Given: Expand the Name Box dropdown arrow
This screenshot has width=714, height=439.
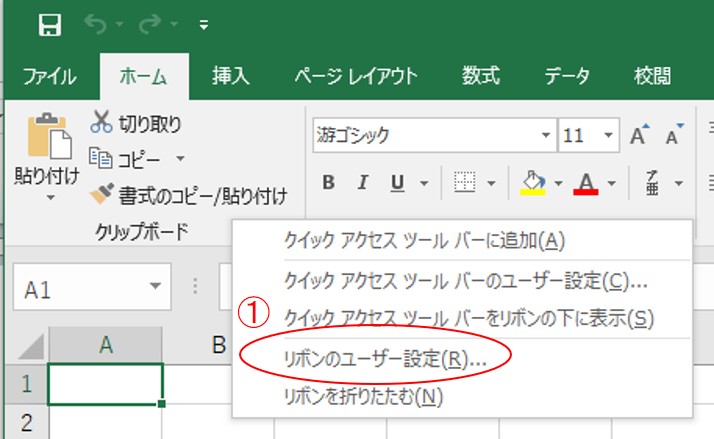Looking at the screenshot, I should click(154, 289).
